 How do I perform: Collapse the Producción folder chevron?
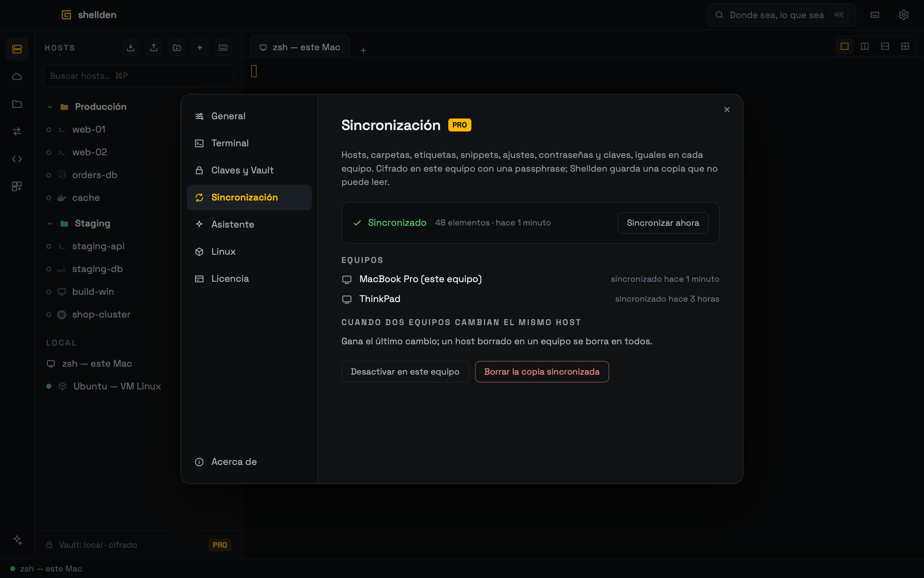click(50, 107)
